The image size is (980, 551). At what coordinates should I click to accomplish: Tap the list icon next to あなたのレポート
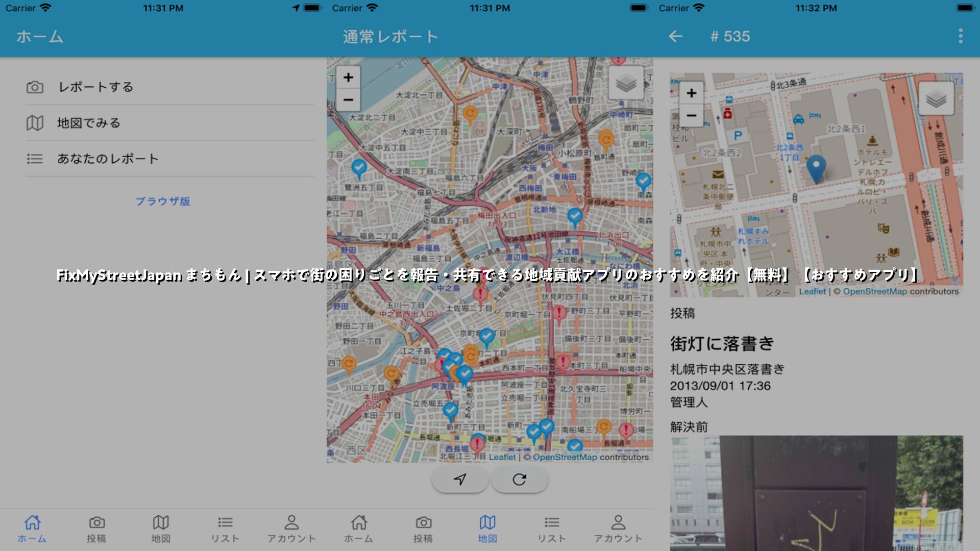coord(35,159)
